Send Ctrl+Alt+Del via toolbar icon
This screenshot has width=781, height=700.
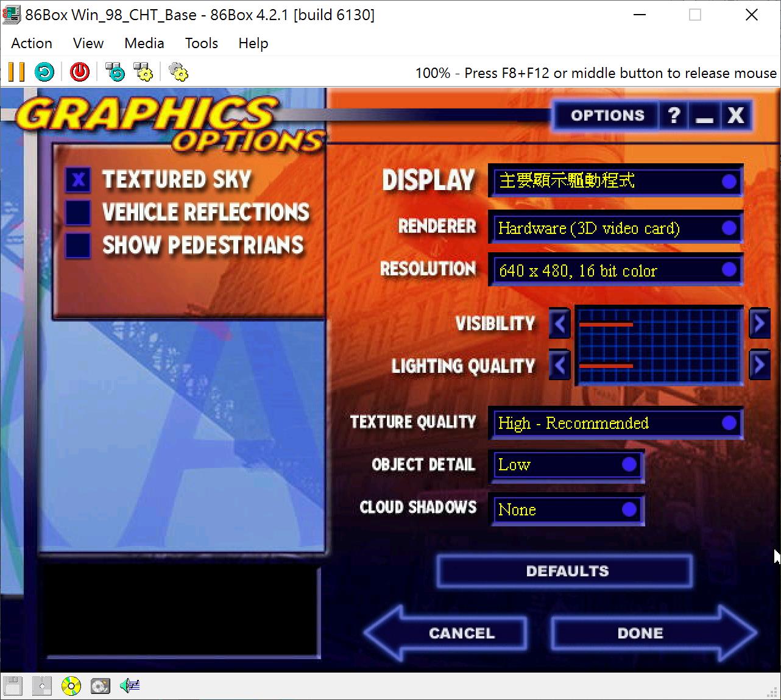tap(115, 72)
